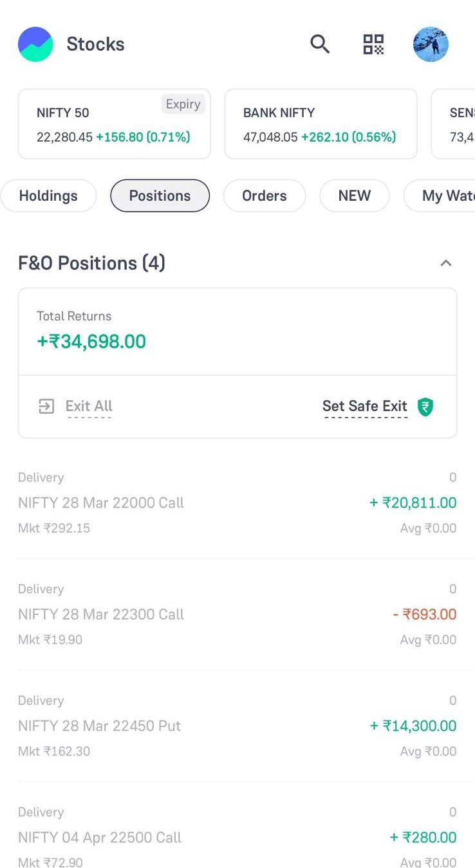This screenshot has width=475, height=868.
Task: Tap the green Safe Exit shield icon
Action: click(x=425, y=407)
